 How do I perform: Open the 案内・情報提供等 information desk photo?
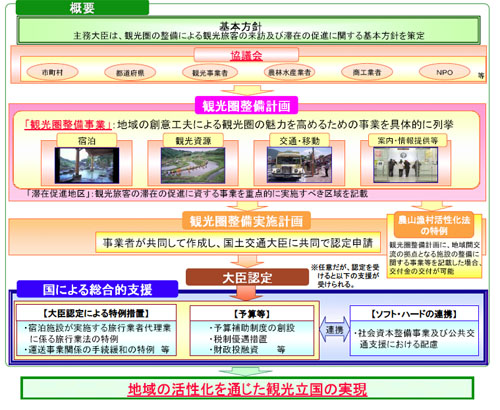pos(406,165)
